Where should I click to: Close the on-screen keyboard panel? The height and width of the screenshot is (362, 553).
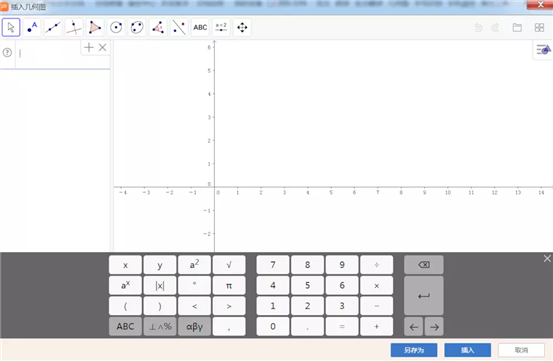click(547, 259)
